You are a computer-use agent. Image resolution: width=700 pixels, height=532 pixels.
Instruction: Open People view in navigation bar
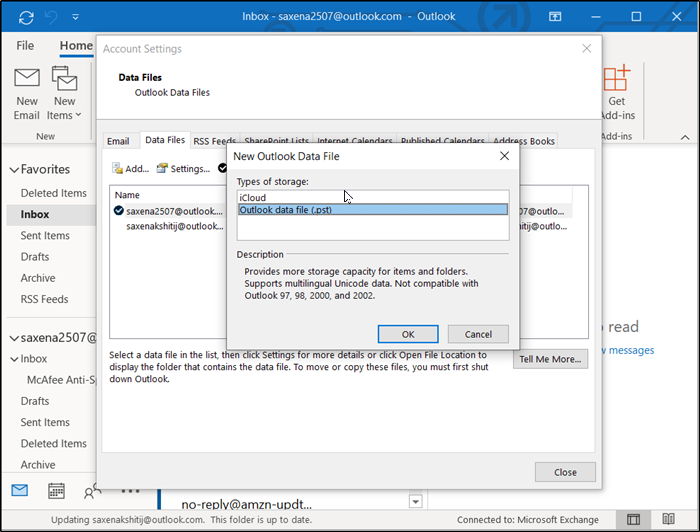point(92,490)
